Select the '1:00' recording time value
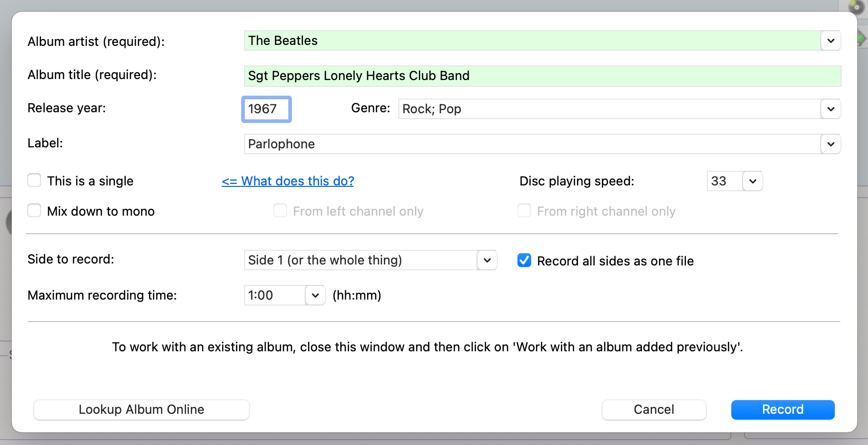Screen dimensions: 868x445 click(273, 295)
